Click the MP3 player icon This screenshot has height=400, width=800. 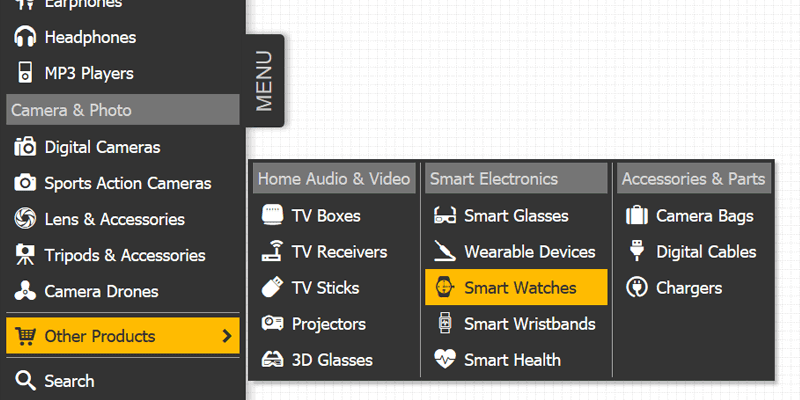coord(25,73)
